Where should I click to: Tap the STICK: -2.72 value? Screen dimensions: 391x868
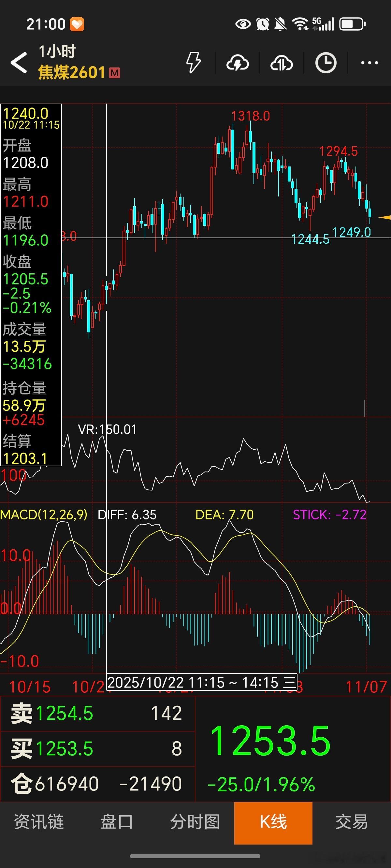(x=330, y=514)
